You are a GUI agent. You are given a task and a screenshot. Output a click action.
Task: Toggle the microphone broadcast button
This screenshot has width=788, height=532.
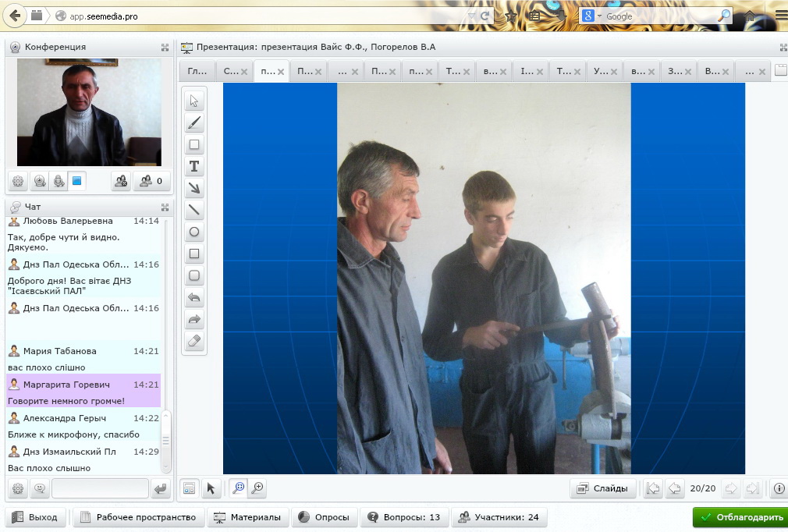(x=59, y=182)
